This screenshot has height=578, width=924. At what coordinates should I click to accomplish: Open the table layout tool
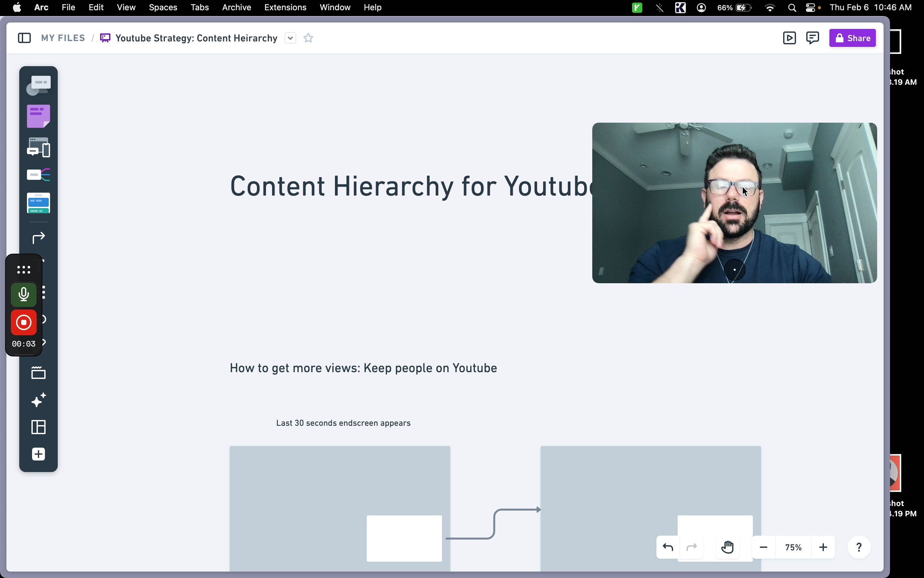tap(38, 427)
